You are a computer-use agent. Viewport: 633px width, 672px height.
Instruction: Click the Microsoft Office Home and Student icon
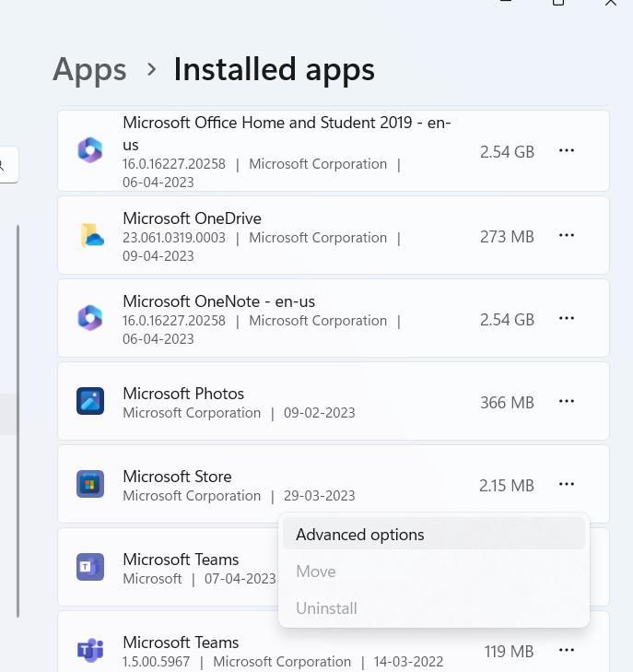(x=90, y=151)
